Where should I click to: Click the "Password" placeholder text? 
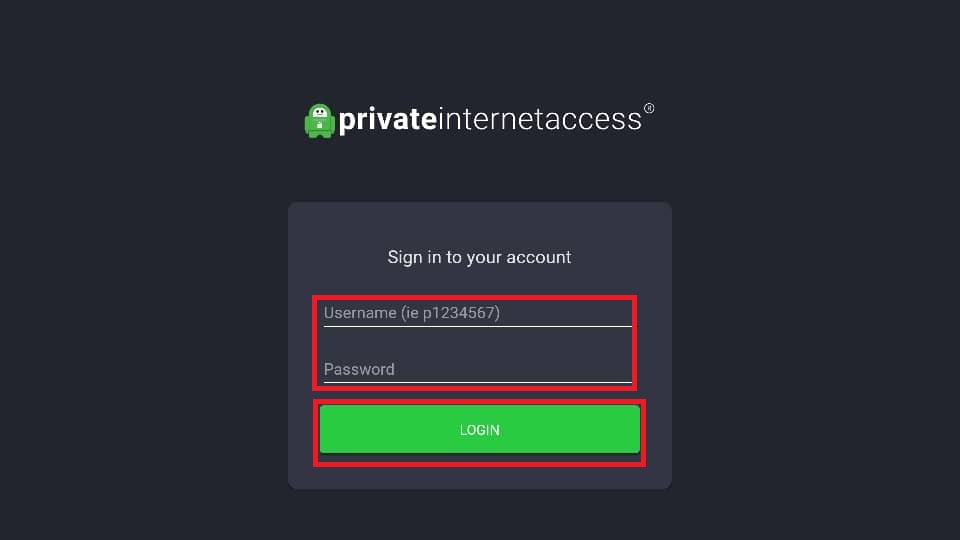pos(359,369)
